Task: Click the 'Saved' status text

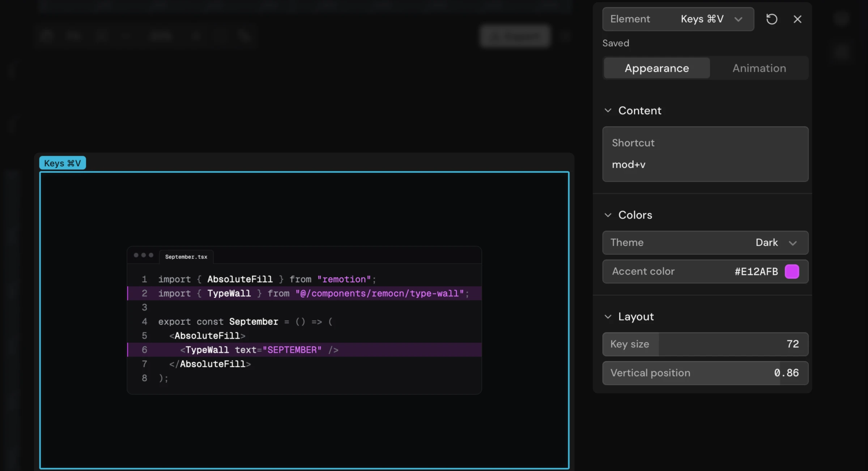Action: [x=616, y=43]
